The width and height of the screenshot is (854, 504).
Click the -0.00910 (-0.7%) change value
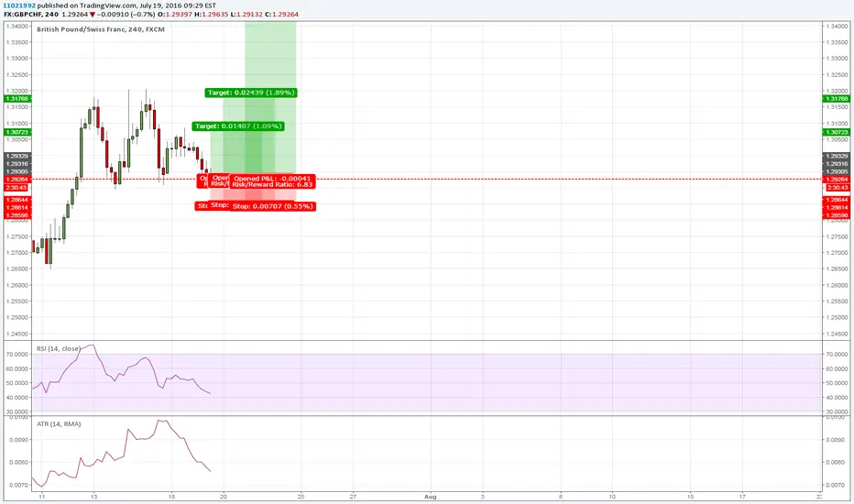(126, 14)
